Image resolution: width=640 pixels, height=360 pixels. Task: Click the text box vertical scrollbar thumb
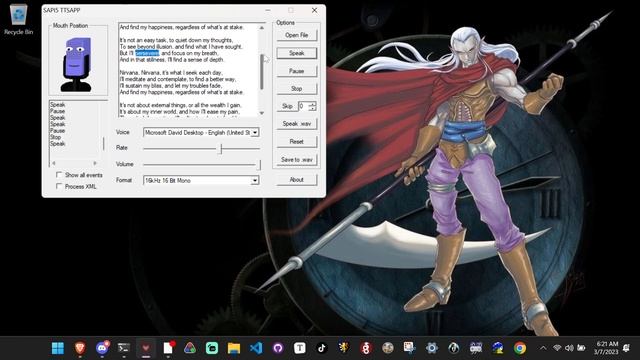(x=262, y=72)
